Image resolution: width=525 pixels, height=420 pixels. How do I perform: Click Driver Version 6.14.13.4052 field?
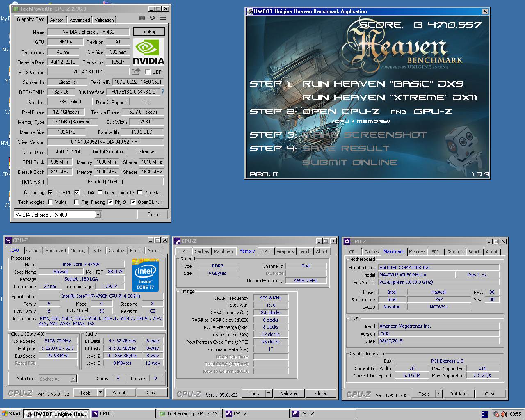(x=105, y=142)
